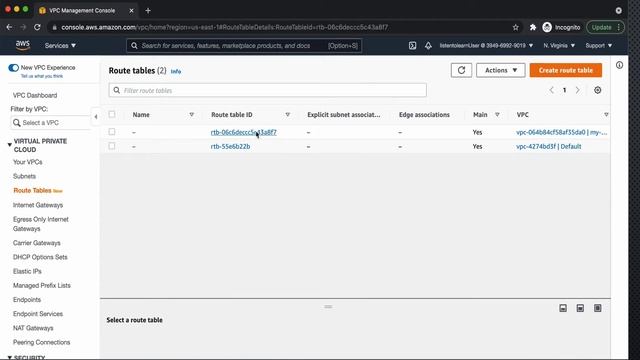Check the box for rtb-06c6deccc5c43a8f7 row
This screenshot has height=360, width=640.
click(x=112, y=132)
